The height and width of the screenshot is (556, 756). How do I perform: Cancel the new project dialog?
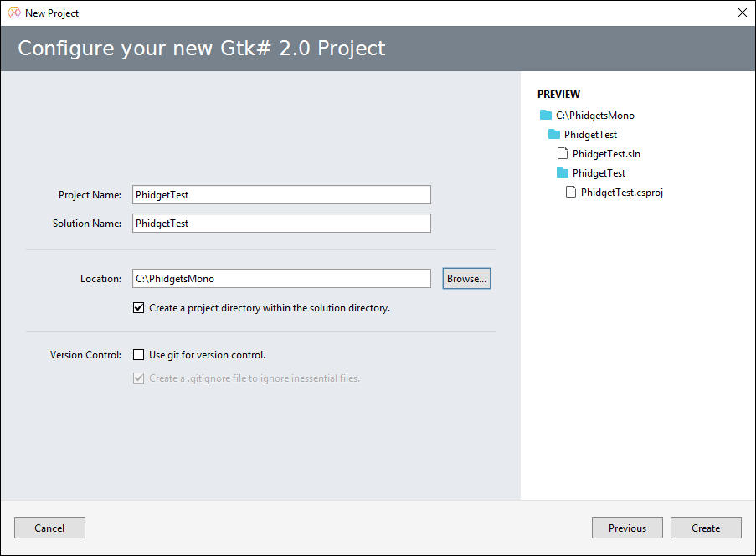[x=49, y=528]
